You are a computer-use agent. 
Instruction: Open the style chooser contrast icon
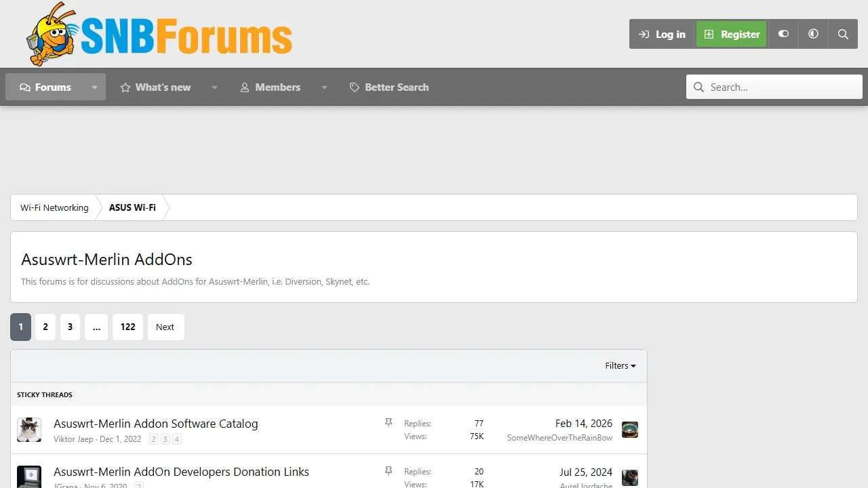click(813, 33)
